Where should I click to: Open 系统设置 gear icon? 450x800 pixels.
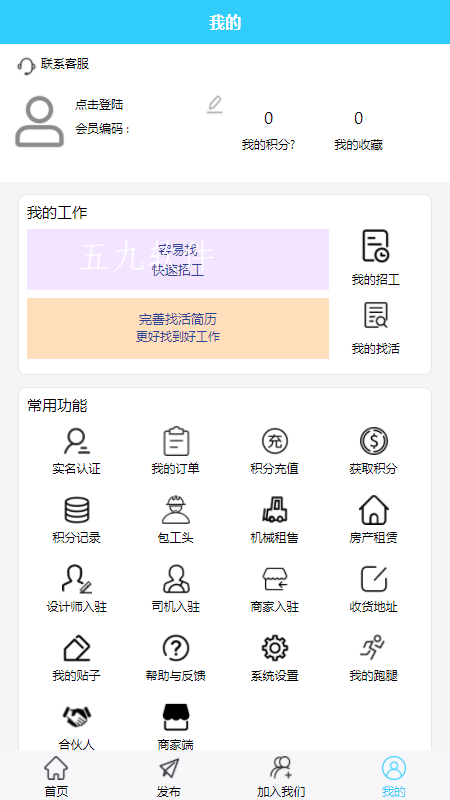point(275,648)
